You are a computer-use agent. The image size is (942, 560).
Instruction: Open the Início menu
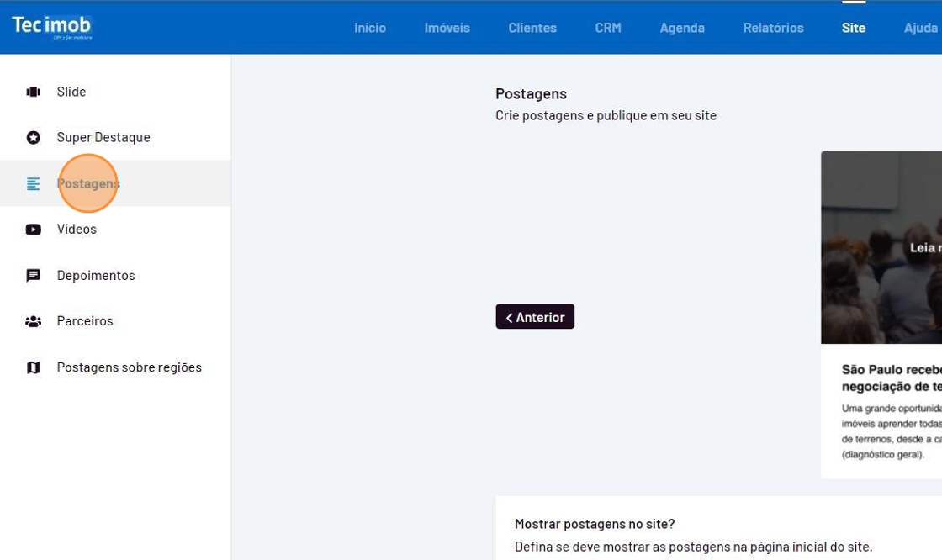click(369, 28)
